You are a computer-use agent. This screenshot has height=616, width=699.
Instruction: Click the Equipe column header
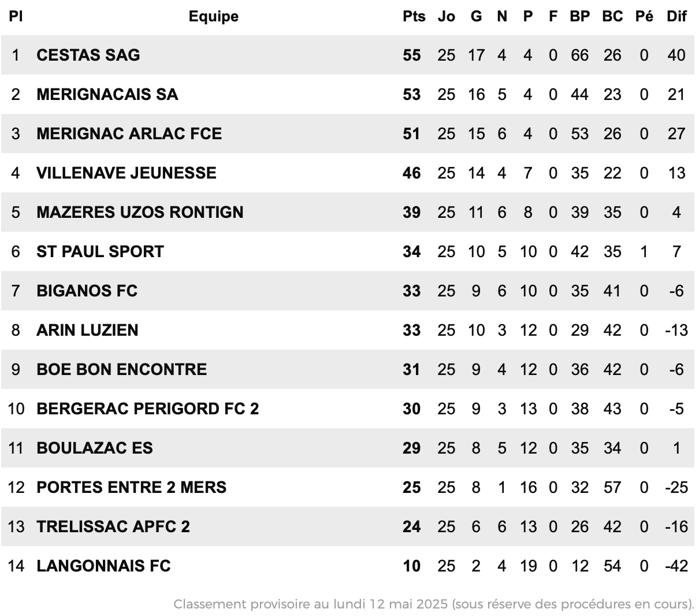point(214,16)
